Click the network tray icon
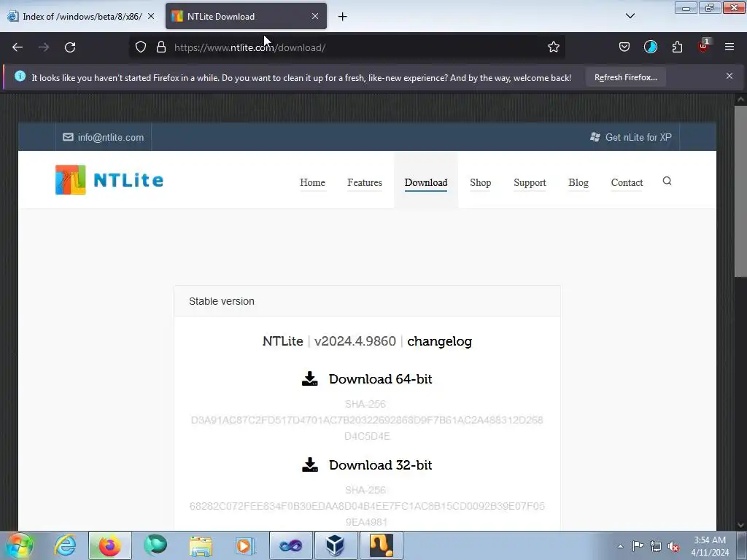747x560 pixels. [656, 546]
